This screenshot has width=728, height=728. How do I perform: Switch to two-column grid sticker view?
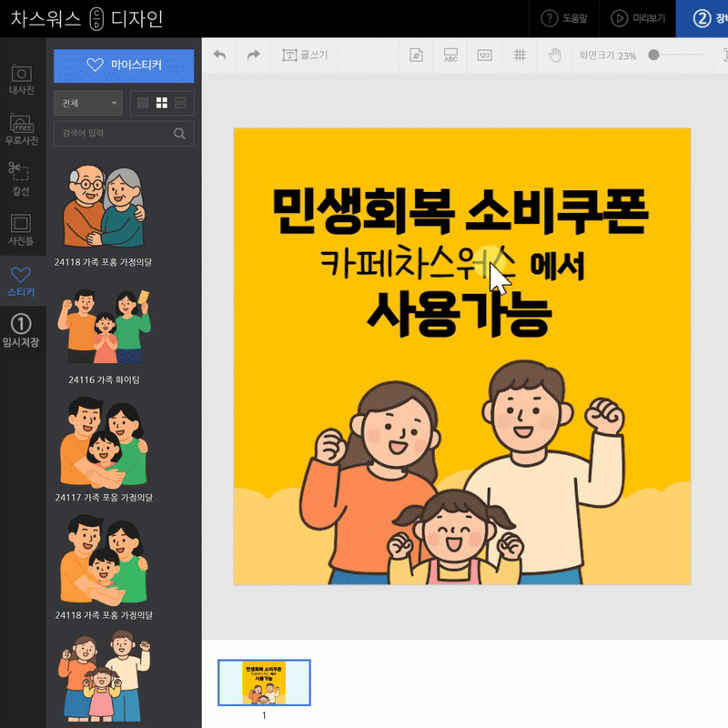tap(162, 103)
